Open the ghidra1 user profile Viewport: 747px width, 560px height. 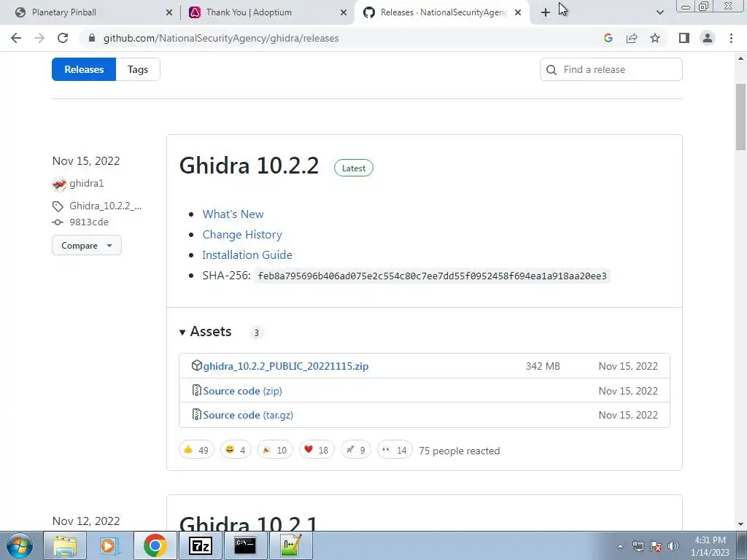click(86, 183)
